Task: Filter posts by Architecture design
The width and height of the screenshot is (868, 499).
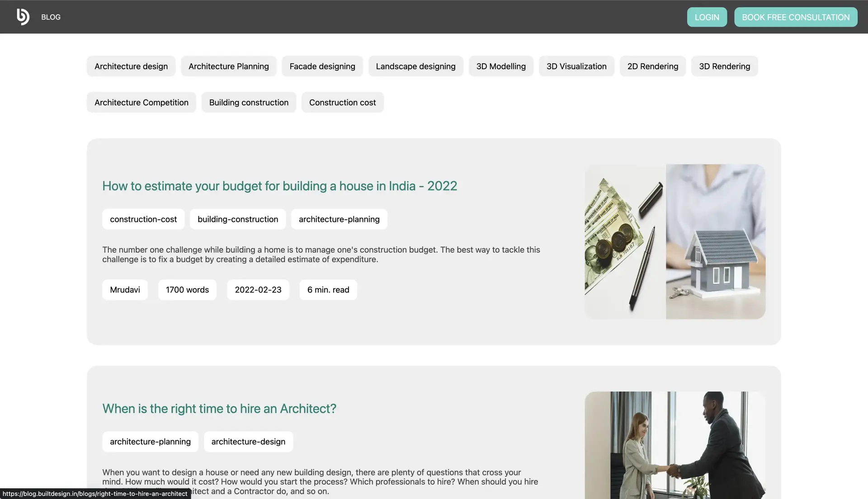Action: click(131, 66)
